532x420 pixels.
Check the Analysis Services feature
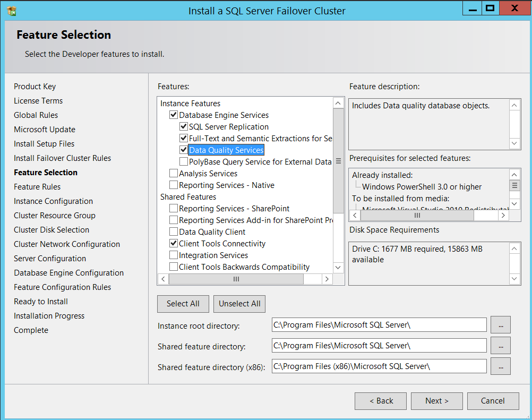tap(174, 174)
